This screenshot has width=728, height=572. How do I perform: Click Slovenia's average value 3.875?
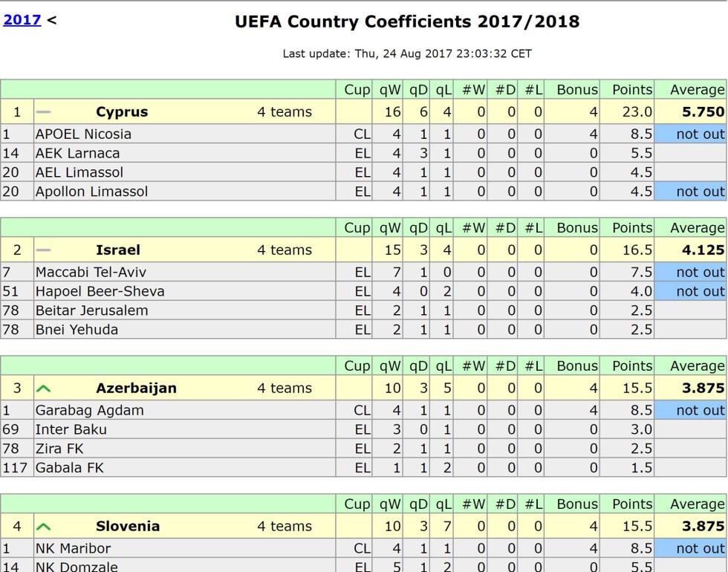703,527
